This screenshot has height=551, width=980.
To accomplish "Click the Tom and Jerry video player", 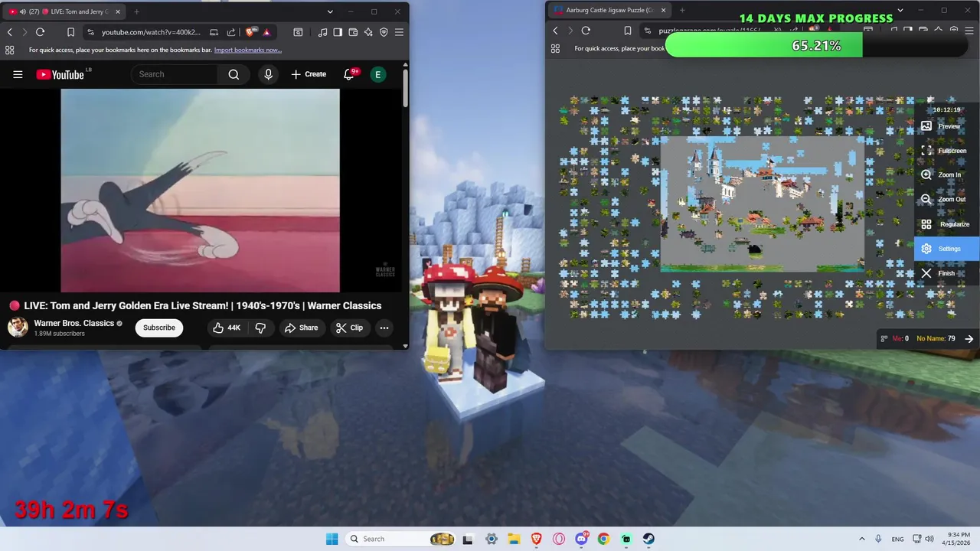I will coord(200,191).
